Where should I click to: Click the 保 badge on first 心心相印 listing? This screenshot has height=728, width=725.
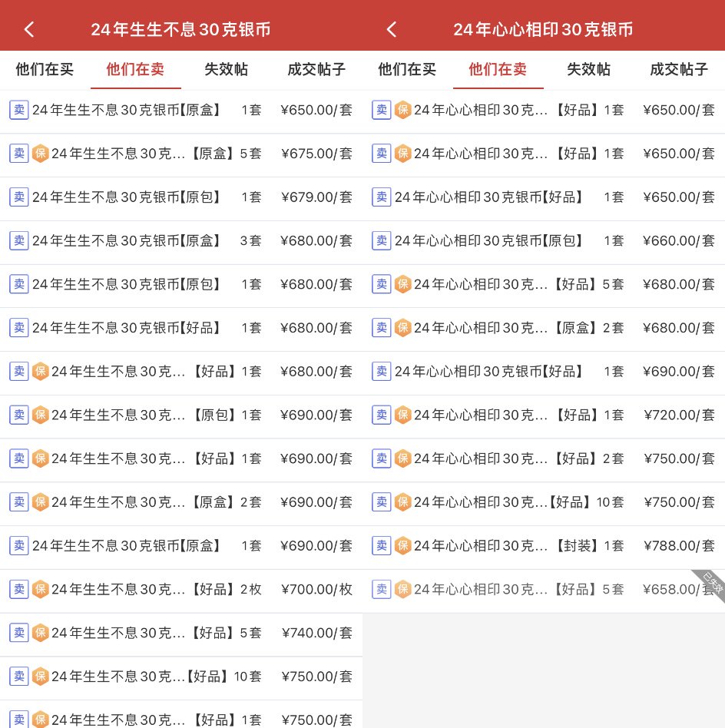403,110
